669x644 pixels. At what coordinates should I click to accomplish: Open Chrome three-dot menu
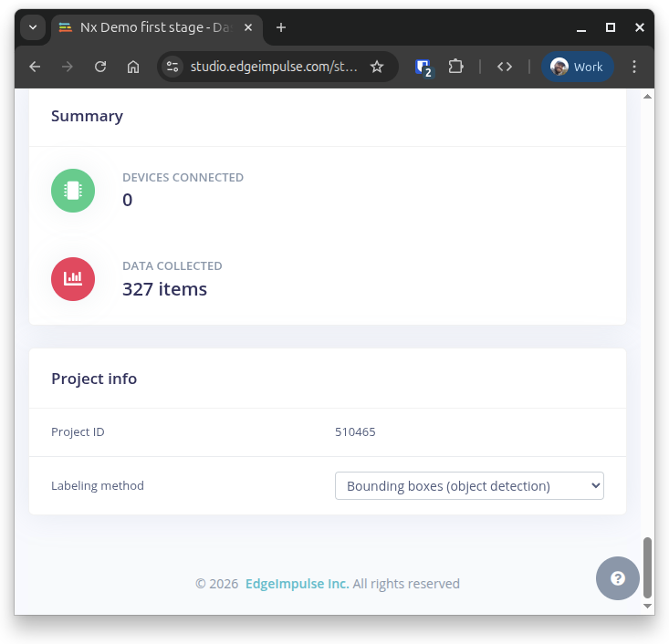pos(634,67)
